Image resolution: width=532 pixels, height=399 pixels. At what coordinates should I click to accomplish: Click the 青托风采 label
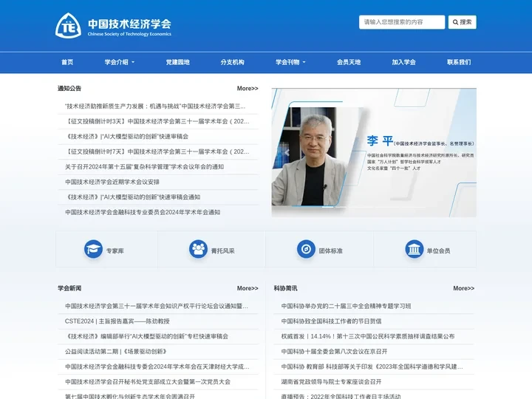(x=223, y=250)
